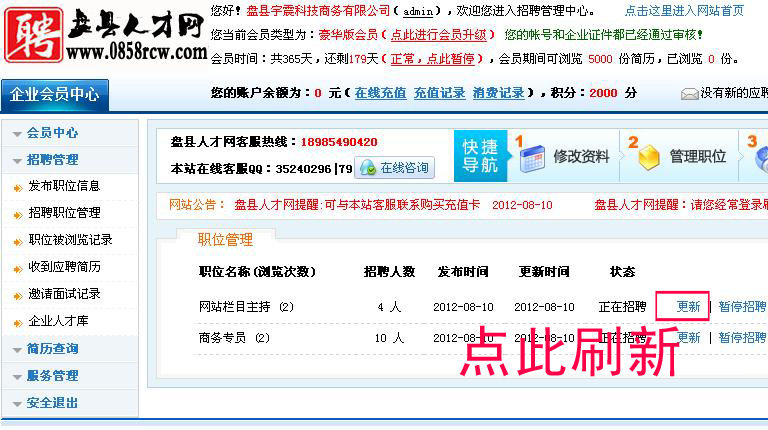
Task: Click the 修改资料 step icon
Action: (x=532, y=158)
